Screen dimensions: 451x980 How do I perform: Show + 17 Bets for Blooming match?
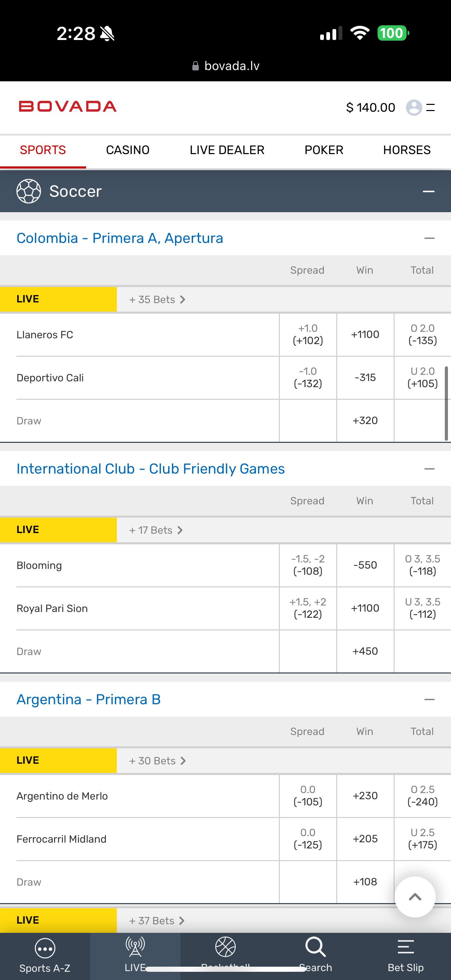[x=156, y=530]
